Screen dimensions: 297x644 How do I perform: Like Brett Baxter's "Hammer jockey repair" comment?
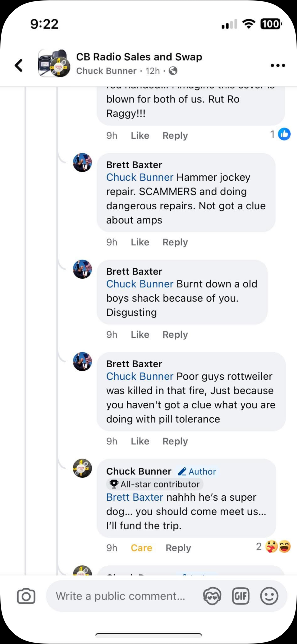pos(140,242)
